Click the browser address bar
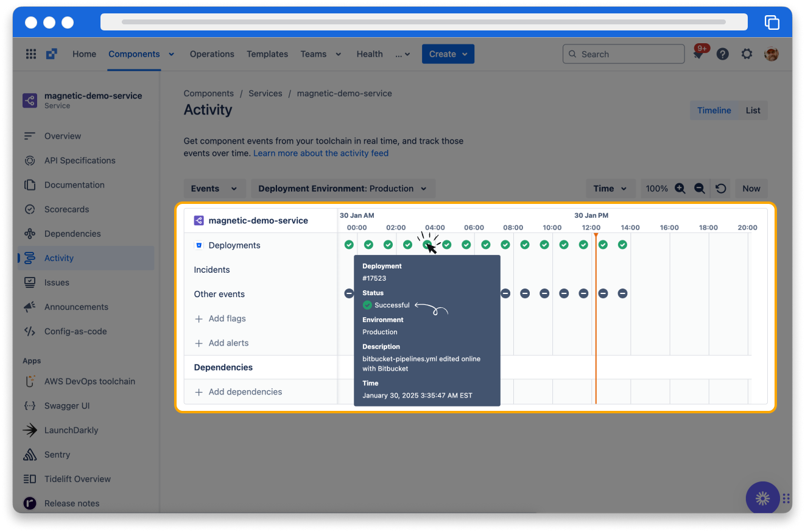The width and height of the screenshot is (805, 532). [x=424, y=22]
